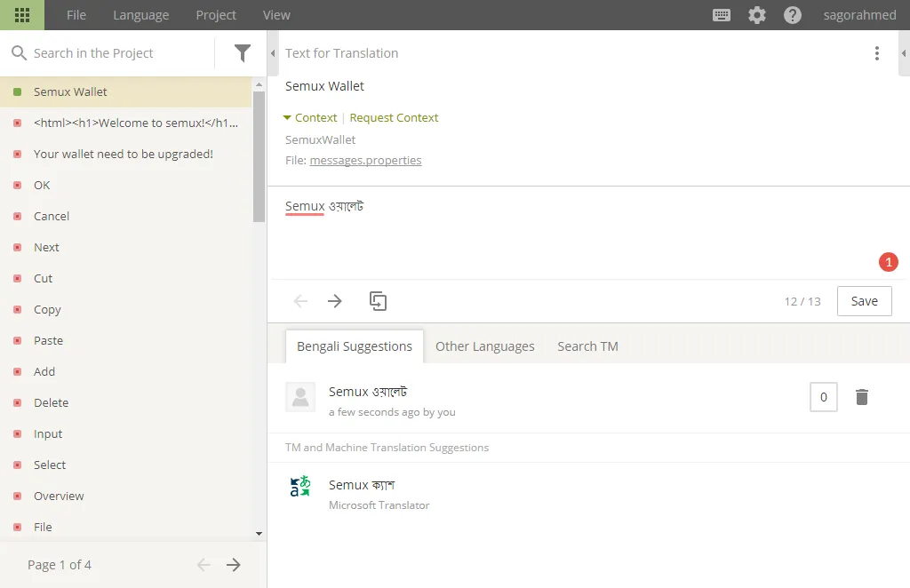Select the Paste string
The image size is (910, 588).
(x=126, y=340)
